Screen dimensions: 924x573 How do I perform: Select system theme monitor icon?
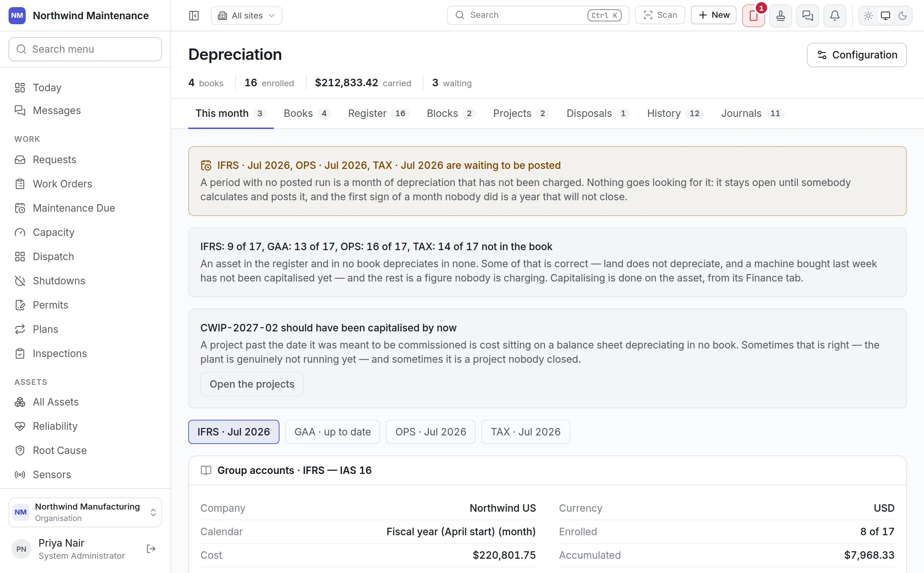pos(885,16)
